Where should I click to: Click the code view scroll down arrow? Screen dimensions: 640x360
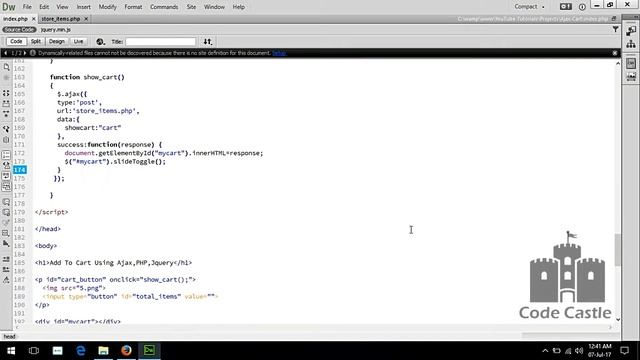(618, 320)
